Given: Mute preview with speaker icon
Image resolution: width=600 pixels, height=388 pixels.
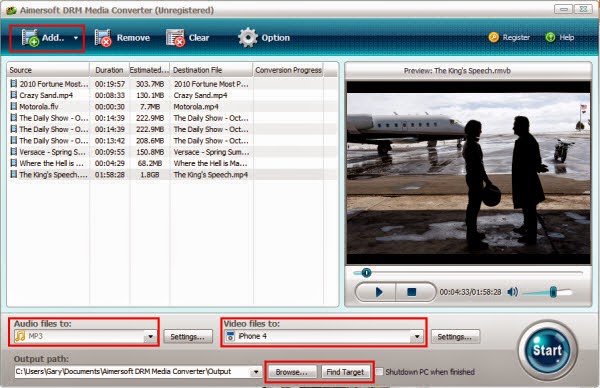Looking at the screenshot, I should point(512,292).
